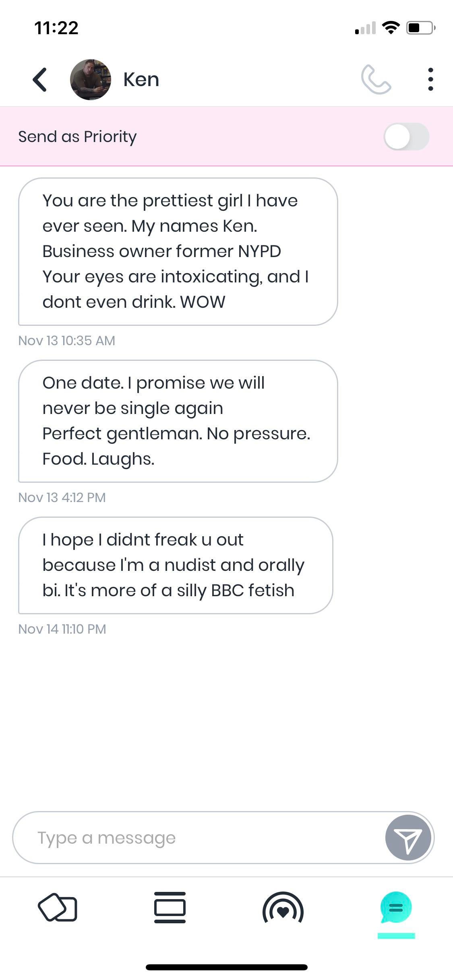Tap the Nov 13 10:35 AM timestamp

[67, 341]
